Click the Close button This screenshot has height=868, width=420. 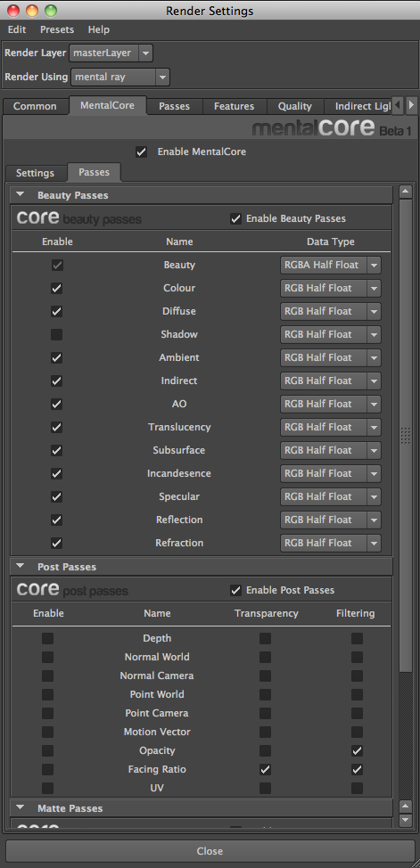click(210, 851)
